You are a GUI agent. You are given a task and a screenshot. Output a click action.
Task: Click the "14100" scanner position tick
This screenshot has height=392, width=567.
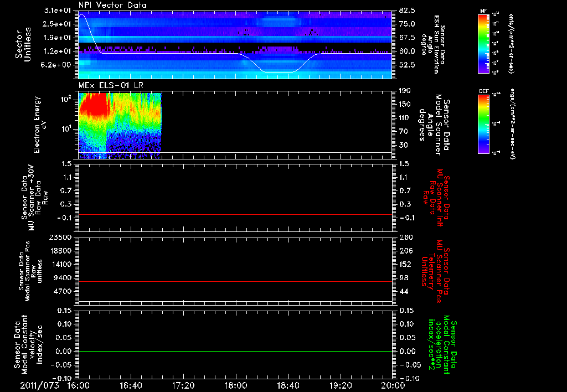(x=61, y=264)
